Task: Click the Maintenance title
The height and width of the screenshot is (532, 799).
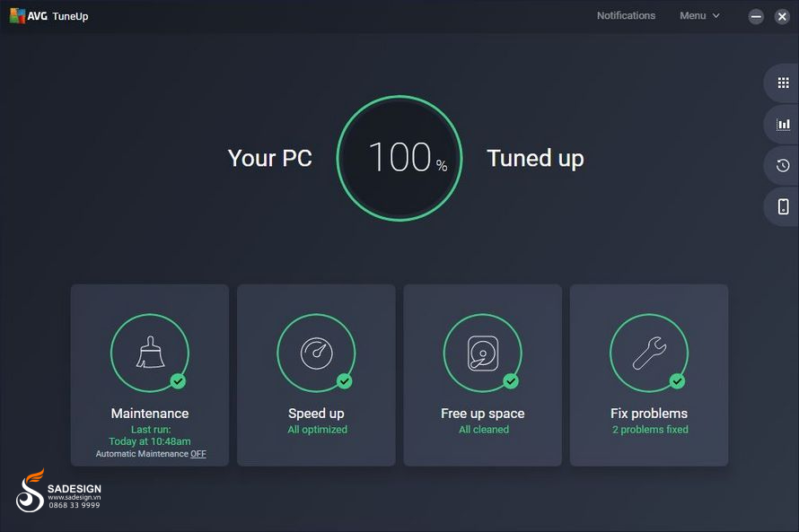Action: point(150,414)
